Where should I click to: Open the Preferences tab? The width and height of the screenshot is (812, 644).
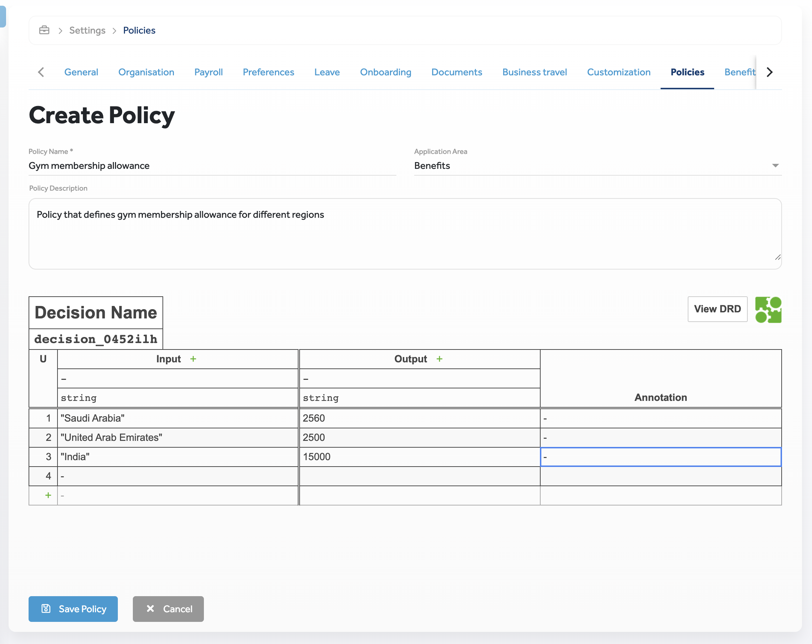(x=268, y=72)
